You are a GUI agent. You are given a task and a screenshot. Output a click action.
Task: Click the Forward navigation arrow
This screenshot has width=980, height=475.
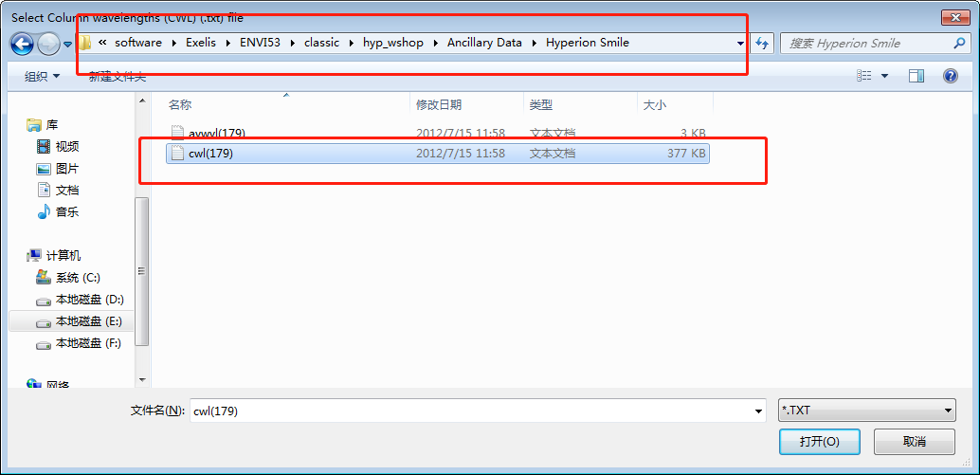(x=48, y=44)
